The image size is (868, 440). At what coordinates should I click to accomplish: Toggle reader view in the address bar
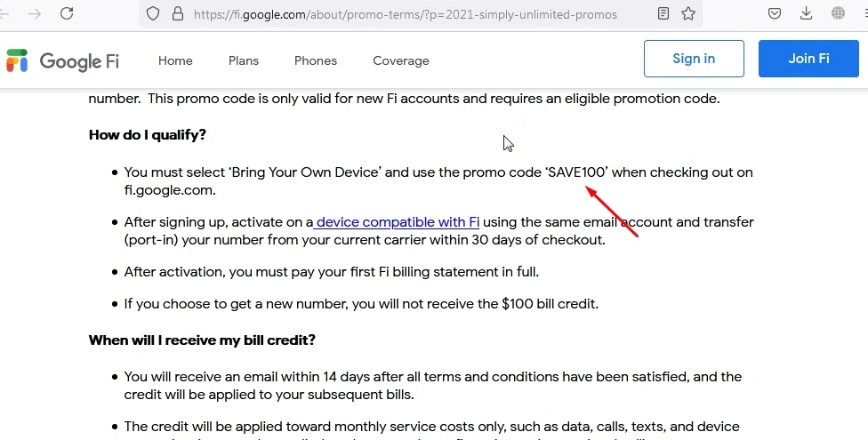[x=663, y=14]
